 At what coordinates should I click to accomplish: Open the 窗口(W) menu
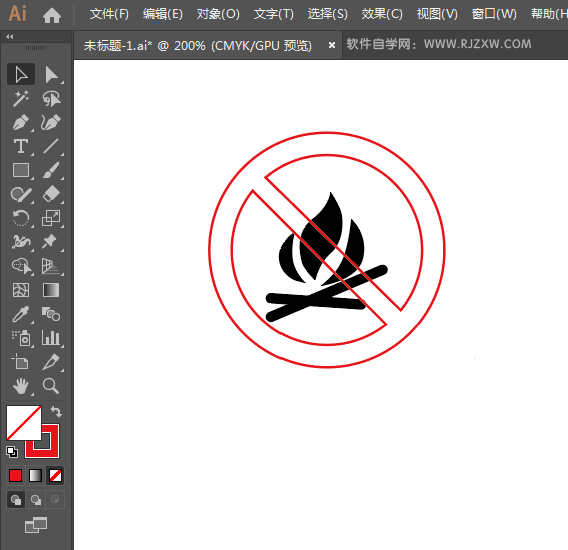tap(494, 14)
